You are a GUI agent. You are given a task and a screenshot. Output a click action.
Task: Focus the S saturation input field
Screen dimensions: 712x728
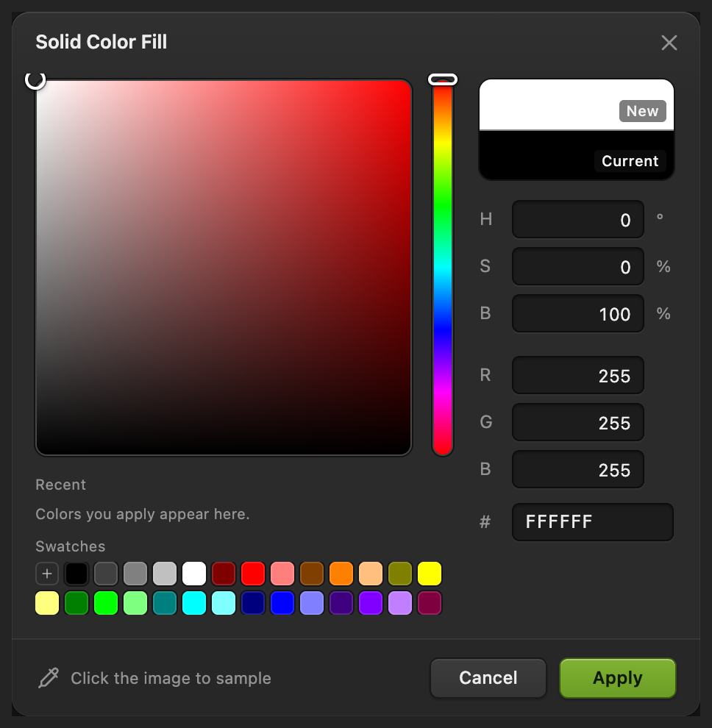tap(578, 266)
